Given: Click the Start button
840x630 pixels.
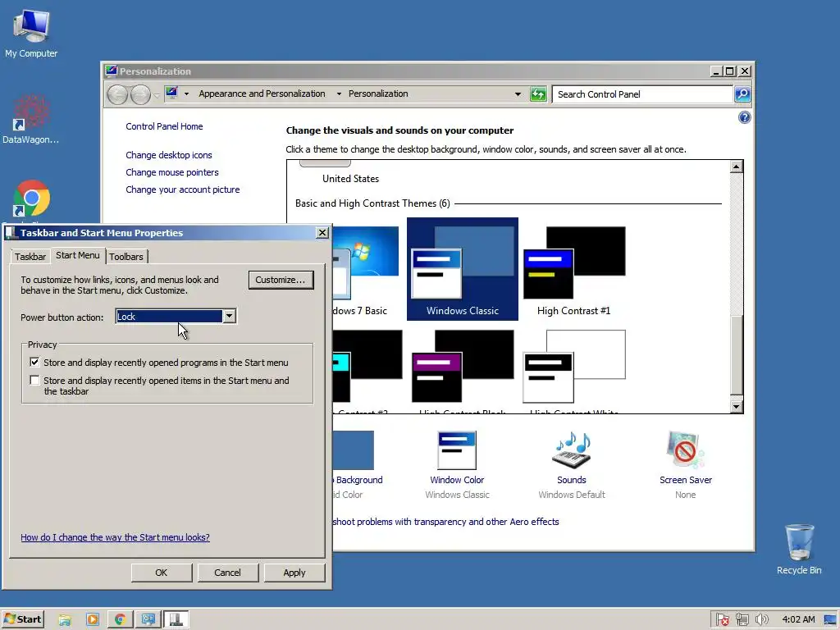Looking at the screenshot, I should tap(23, 619).
